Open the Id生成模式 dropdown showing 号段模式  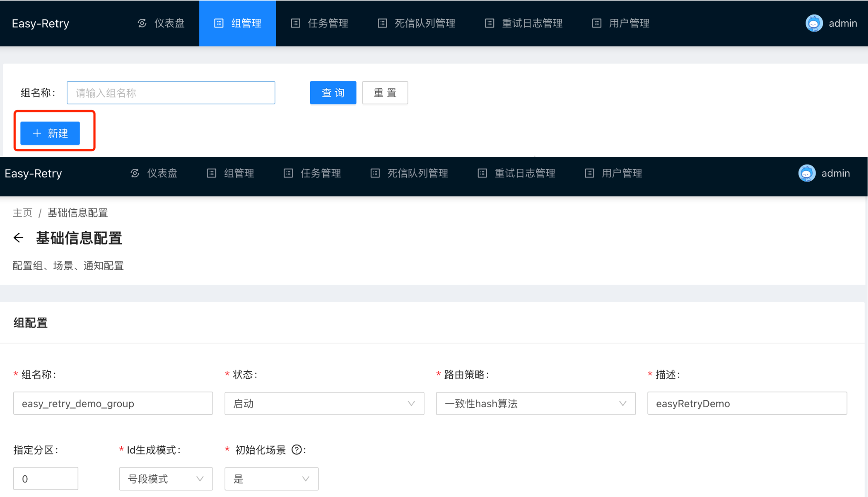point(166,479)
